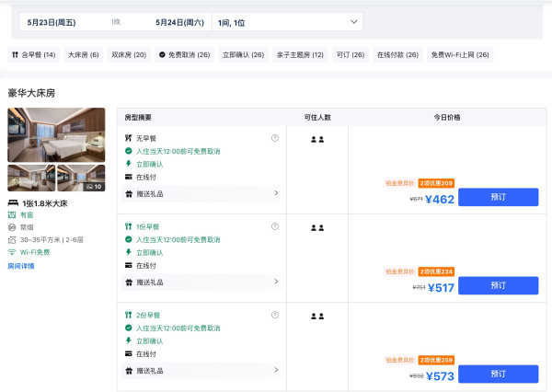552x392 pixels.
Task: Open the main 豪华大床房 room photo
Action: (x=56, y=135)
